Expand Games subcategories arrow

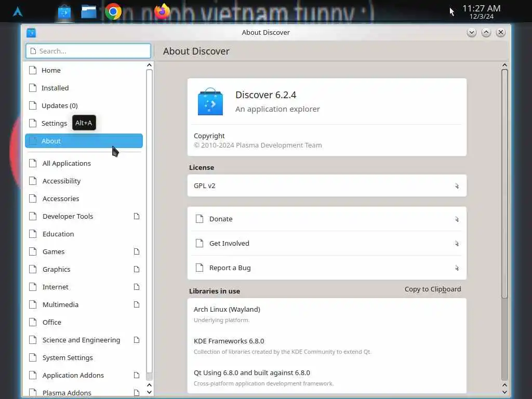[x=137, y=251]
